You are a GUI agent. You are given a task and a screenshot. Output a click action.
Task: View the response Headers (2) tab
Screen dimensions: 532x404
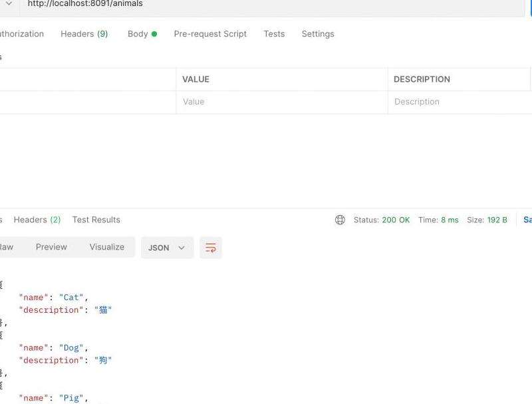coord(37,220)
